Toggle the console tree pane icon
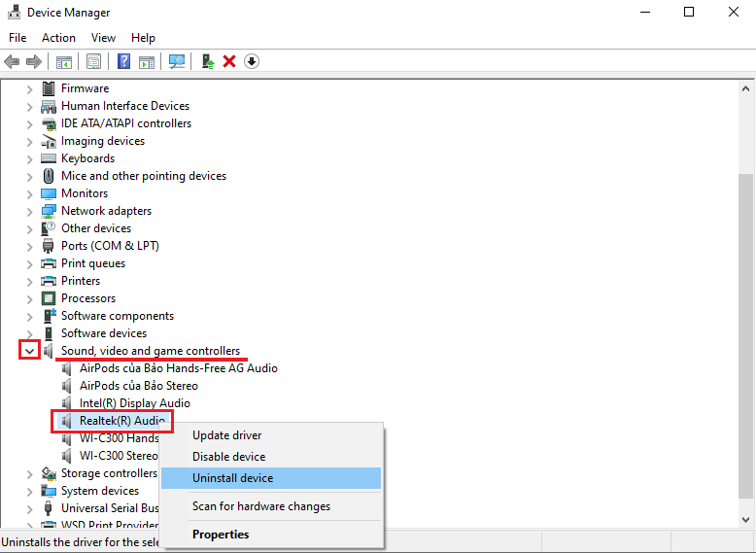The image size is (756, 553). (x=63, y=61)
